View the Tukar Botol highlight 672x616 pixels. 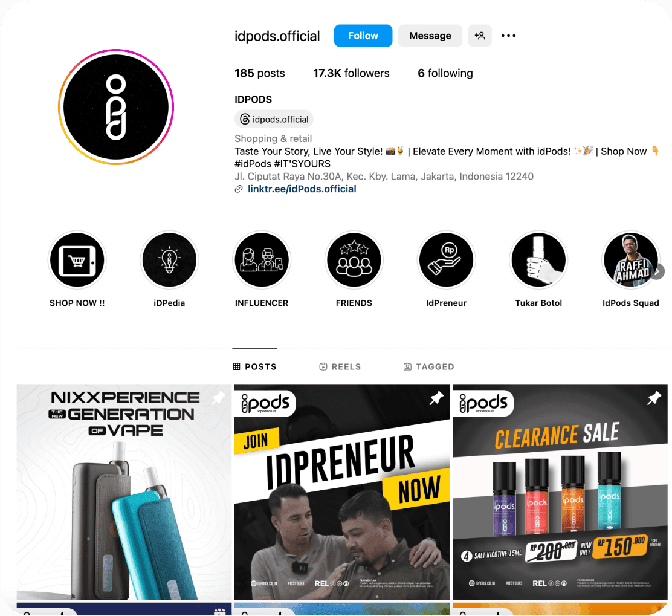tap(538, 260)
